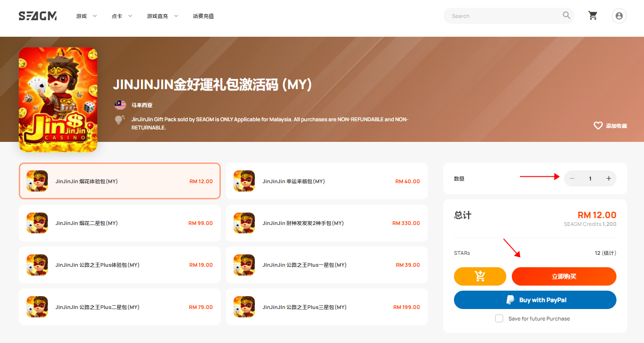
Task: Click the SEAGM Credits 1,200 text
Action: [x=590, y=224]
